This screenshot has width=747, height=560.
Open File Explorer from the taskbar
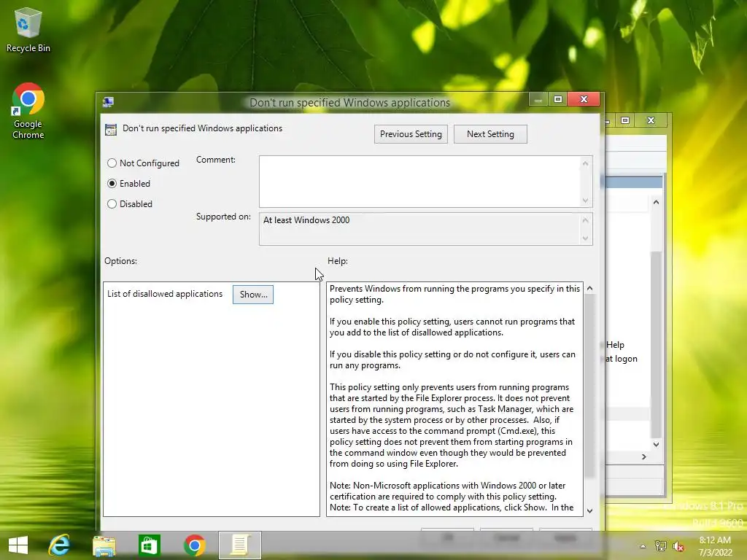(104, 545)
